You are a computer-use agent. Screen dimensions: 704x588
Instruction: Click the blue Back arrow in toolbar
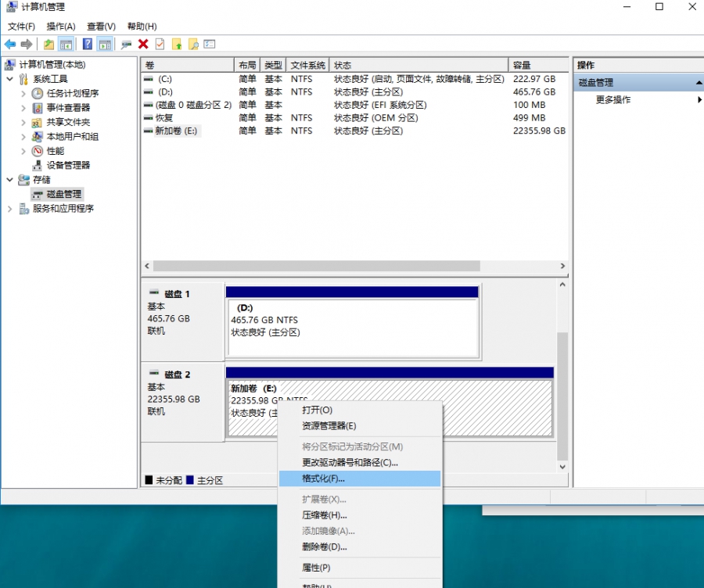[10, 45]
